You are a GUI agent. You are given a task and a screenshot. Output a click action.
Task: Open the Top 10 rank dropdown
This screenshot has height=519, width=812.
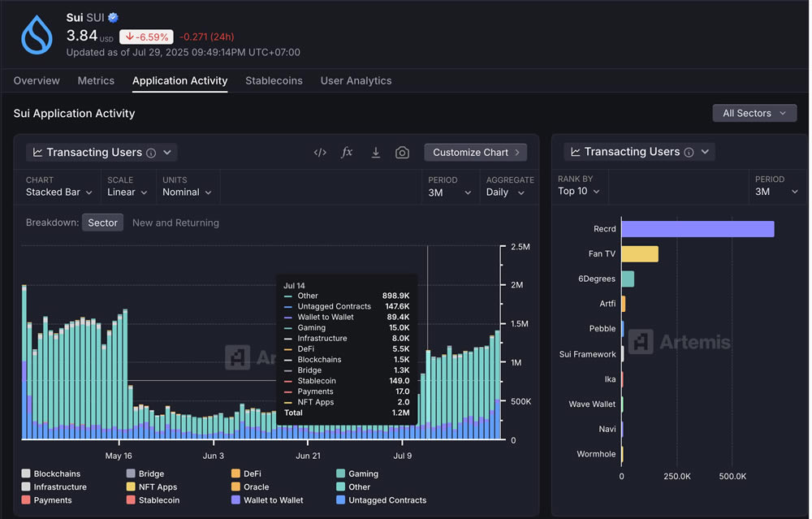click(x=578, y=192)
